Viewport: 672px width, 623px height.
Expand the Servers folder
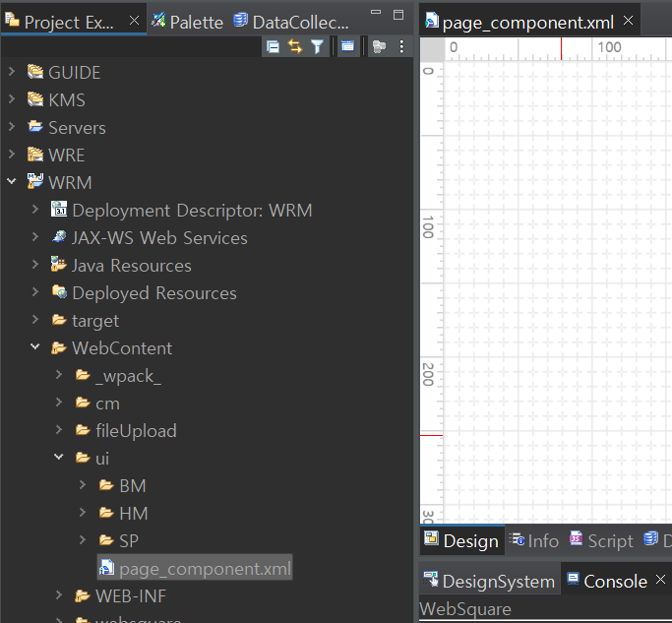tap(12, 127)
